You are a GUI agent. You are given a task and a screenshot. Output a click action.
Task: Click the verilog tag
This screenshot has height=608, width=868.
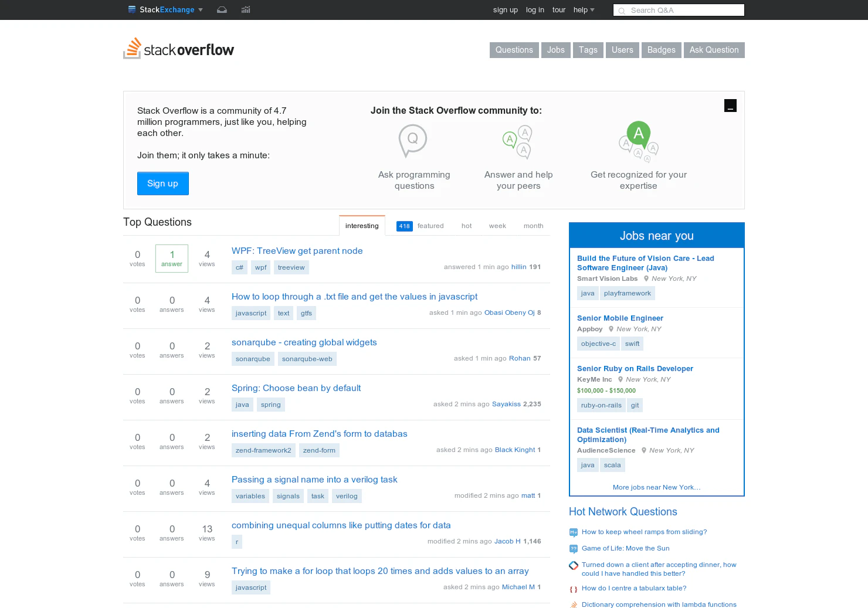point(347,496)
